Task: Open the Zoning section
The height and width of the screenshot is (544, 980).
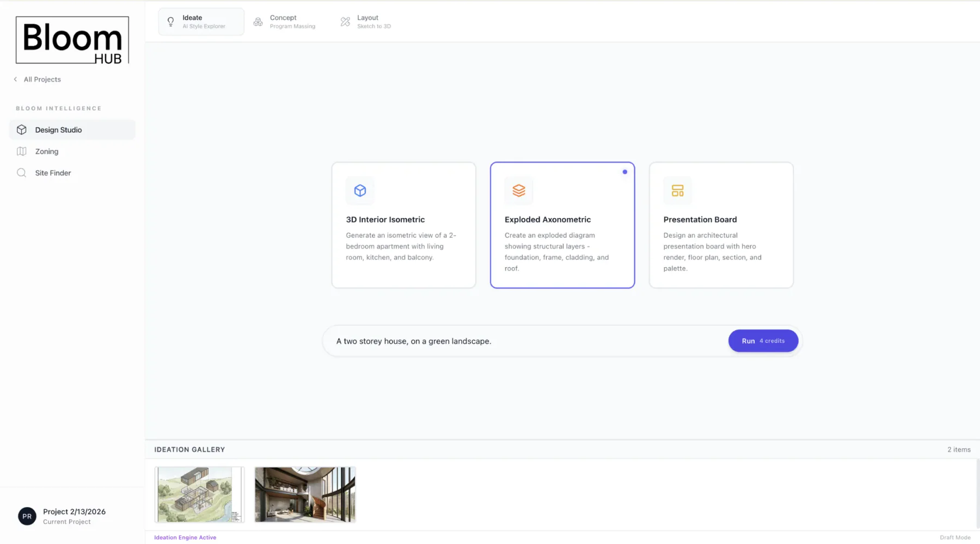Action: pyautogui.click(x=72, y=151)
